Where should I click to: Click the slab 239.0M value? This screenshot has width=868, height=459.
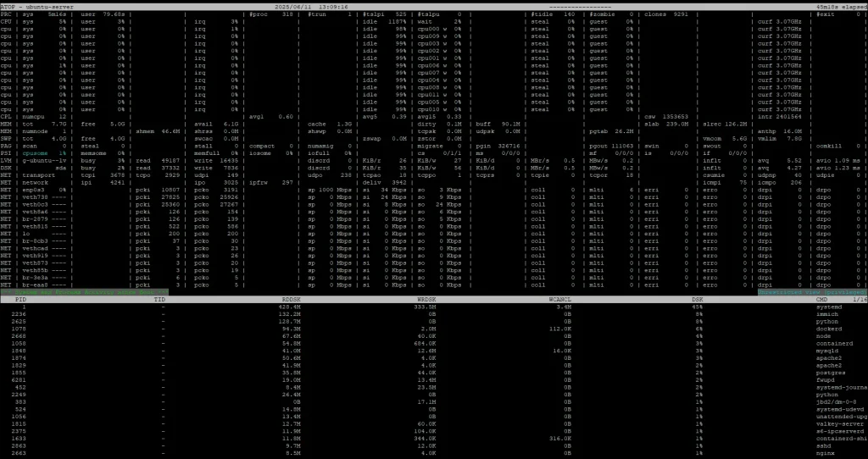666,124
